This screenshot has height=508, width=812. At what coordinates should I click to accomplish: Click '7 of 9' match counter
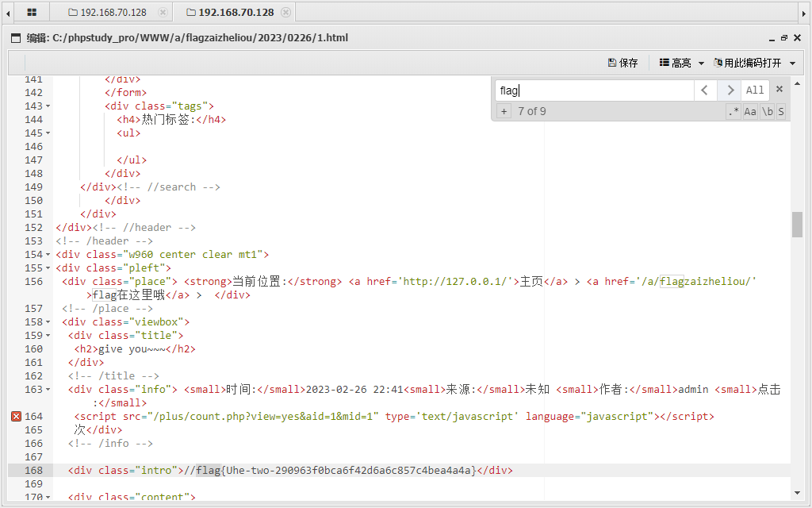click(532, 111)
